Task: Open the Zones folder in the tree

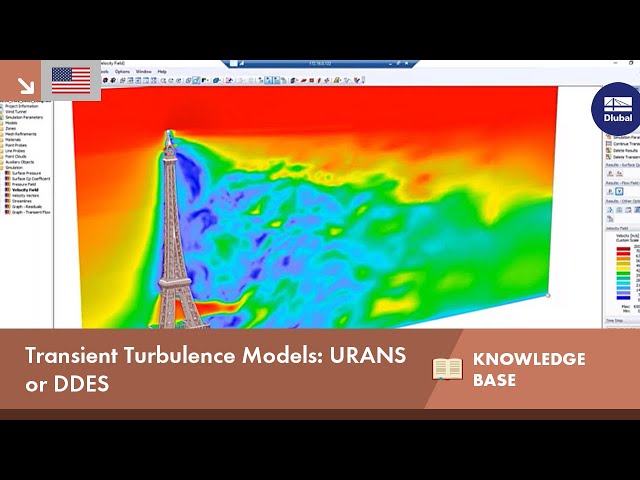Action: click(x=11, y=128)
